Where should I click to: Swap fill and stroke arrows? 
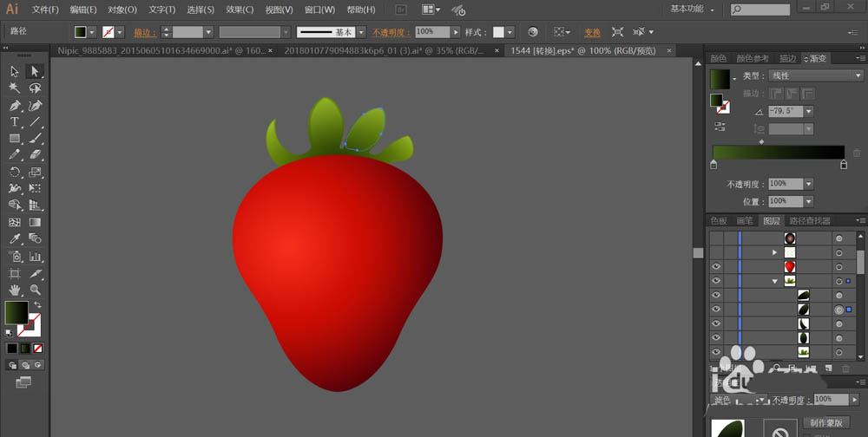pyautogui.click(x=37, y=304)
